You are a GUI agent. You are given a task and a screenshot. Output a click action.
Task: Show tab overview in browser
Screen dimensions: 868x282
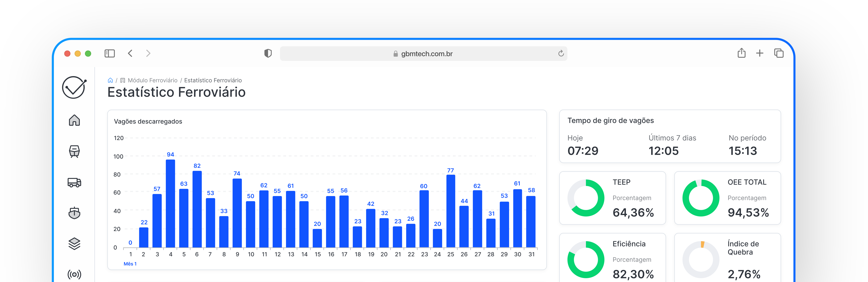click(x=779, y=53)
